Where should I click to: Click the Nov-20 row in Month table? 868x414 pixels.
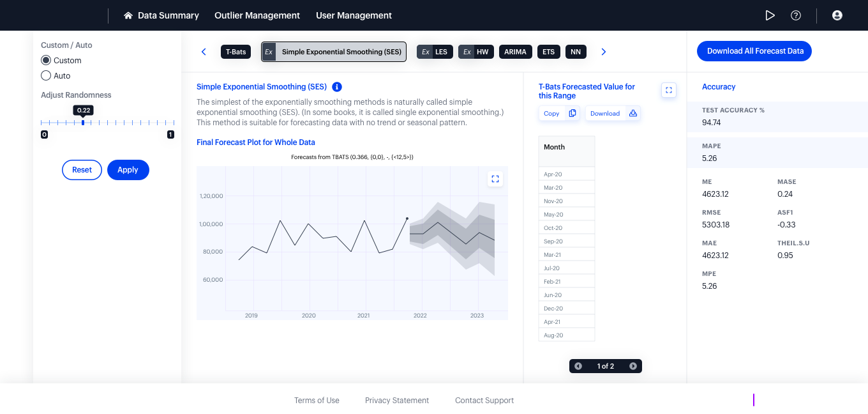pyautogui.click(x=567, y=201)
